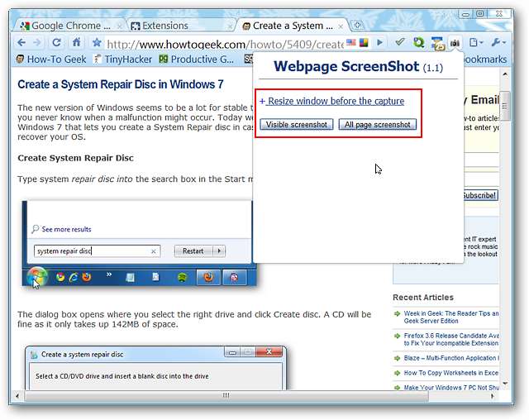Click the blue Go arrow in address bar
Screen dimensions: 529x420
pyautogui.click(x=380, y=42)
